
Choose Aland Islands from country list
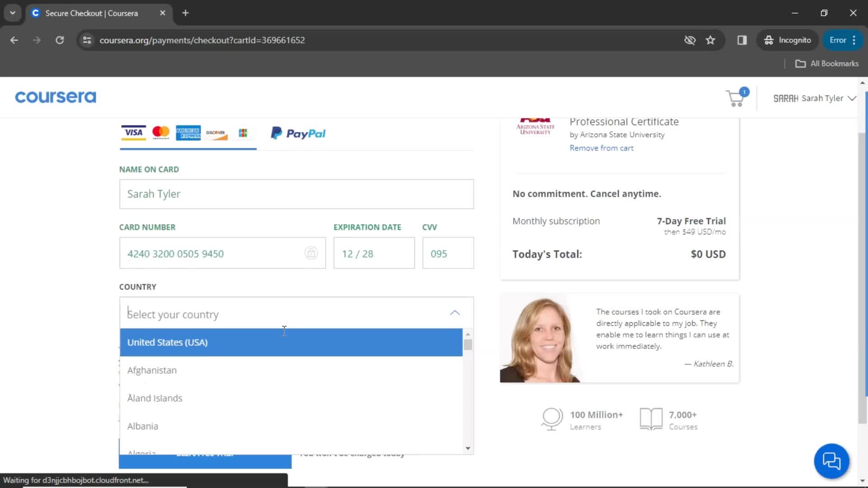tap(291, 399)
